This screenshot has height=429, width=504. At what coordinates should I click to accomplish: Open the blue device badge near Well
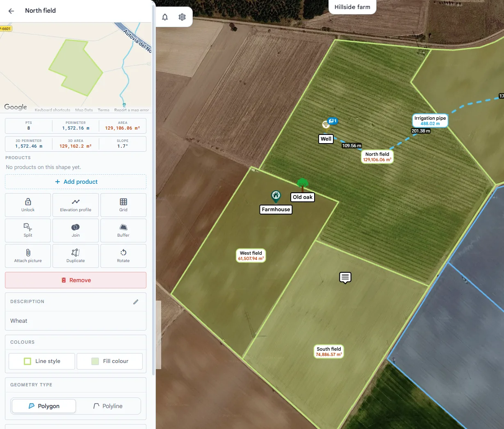[333, 121]
